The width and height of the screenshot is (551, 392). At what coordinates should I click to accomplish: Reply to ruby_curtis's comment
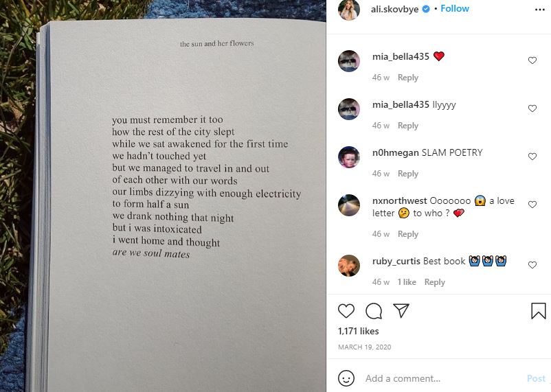[x=435, y=282]
